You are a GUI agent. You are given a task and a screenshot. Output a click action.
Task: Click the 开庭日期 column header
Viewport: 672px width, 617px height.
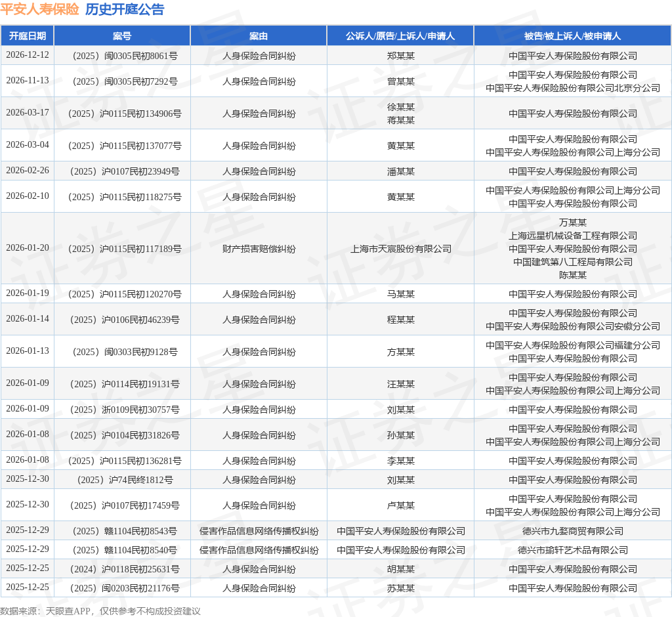pos(28,36)
